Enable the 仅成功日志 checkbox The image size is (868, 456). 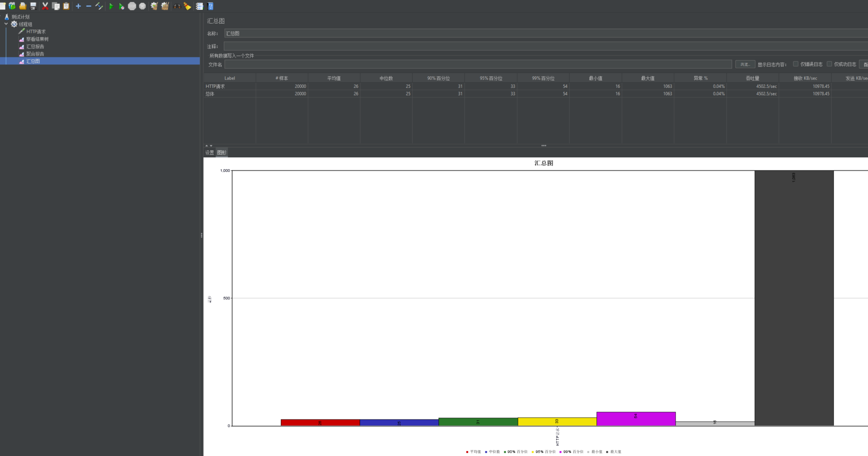click(829, 64)
